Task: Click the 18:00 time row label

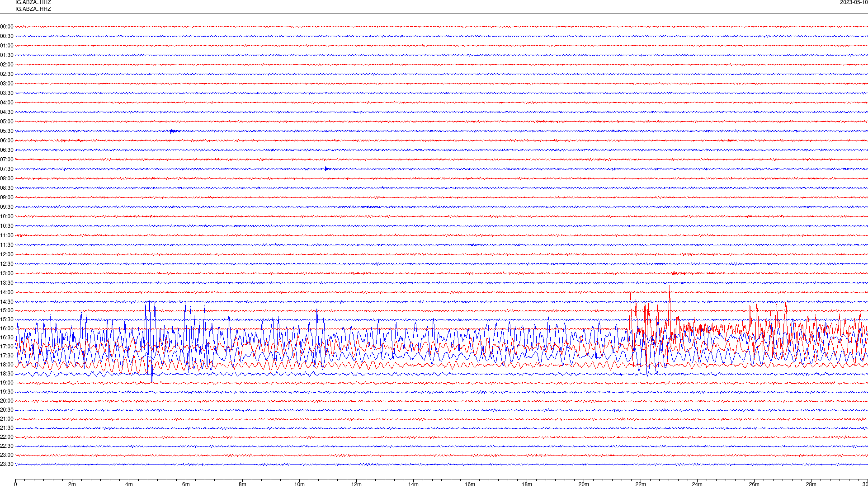Action: pos(7,365)
